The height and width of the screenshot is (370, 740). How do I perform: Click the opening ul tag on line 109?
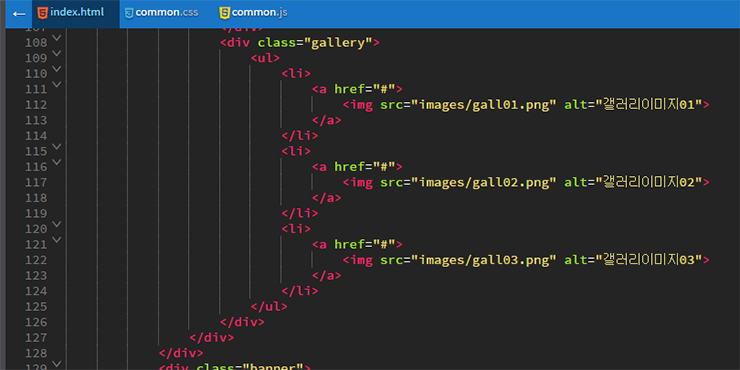tap(265, 59)
